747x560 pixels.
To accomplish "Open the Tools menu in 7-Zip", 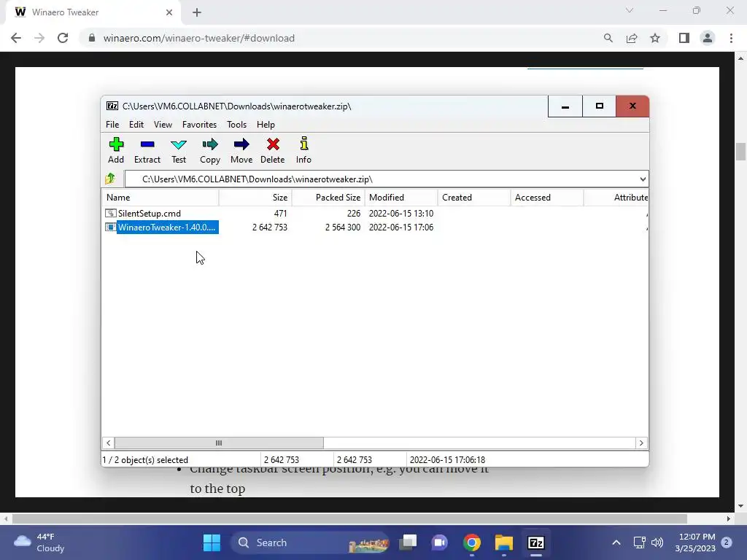I will (237, 124).
